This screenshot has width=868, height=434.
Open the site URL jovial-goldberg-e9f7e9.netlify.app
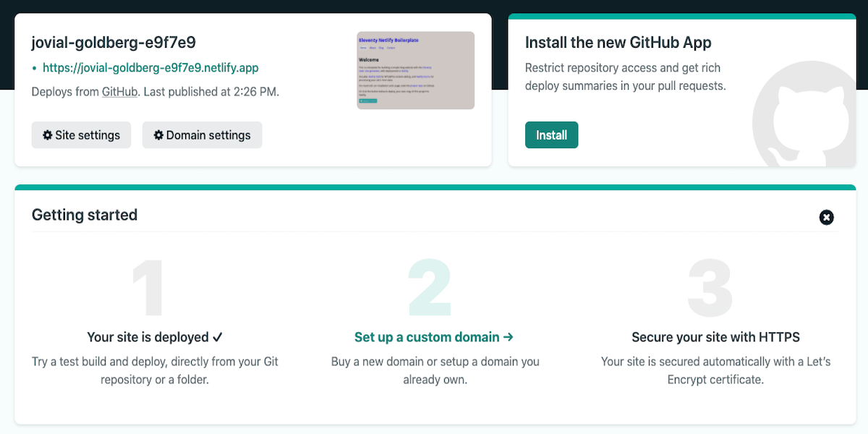click(x=150, y=68)
